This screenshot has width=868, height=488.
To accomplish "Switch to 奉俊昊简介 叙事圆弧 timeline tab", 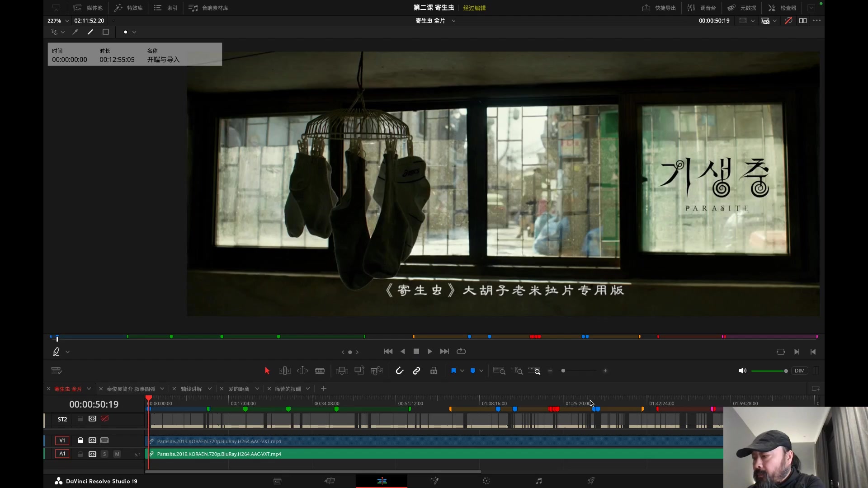I will click(x=131, y=389).
